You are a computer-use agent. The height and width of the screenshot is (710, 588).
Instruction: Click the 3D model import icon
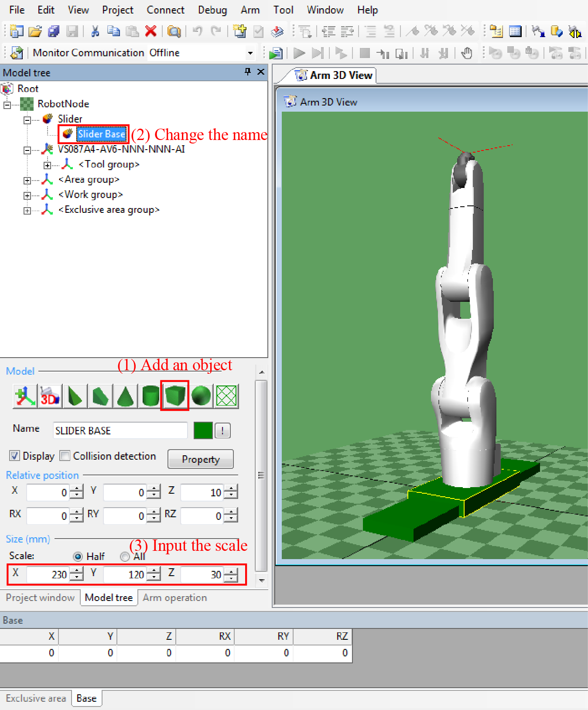50,396
